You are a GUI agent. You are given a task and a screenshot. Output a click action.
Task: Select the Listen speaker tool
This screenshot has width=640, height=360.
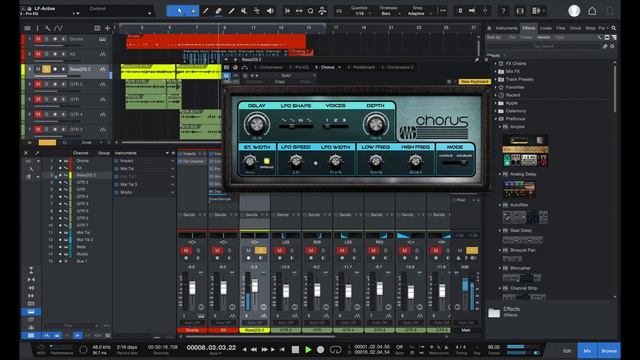[270, 11]
